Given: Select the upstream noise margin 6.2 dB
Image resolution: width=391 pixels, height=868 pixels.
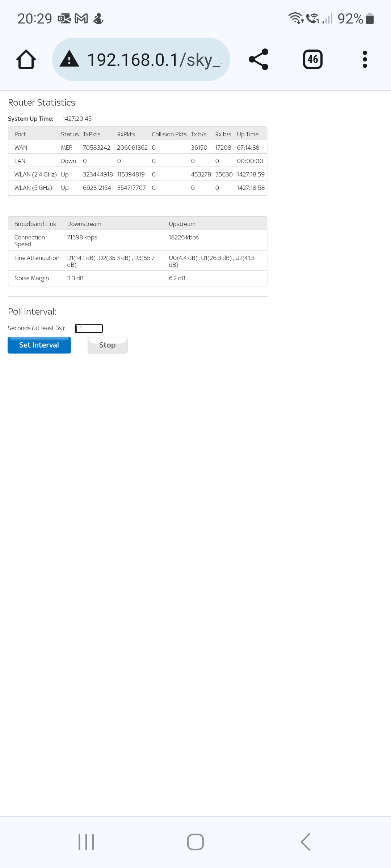Looking at the screenshot, I should pyautogui.click(x=177, y=278).
